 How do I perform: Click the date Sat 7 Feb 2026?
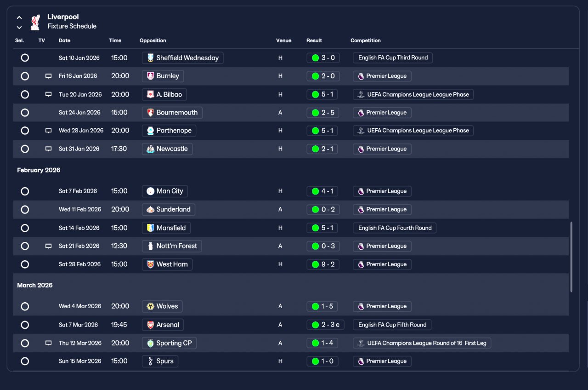tap(78, 191)
